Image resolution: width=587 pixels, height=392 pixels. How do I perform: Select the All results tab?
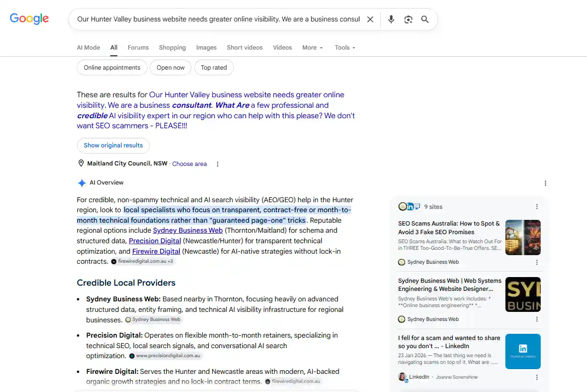click(114, 48)
